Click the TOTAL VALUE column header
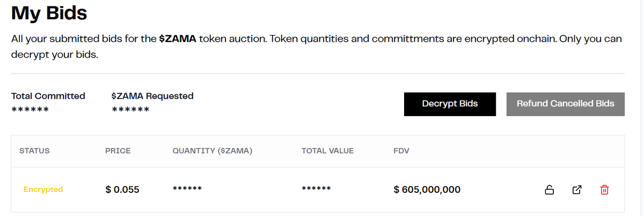The width and height of the screenshot is (644, 216). coord(327,151)
